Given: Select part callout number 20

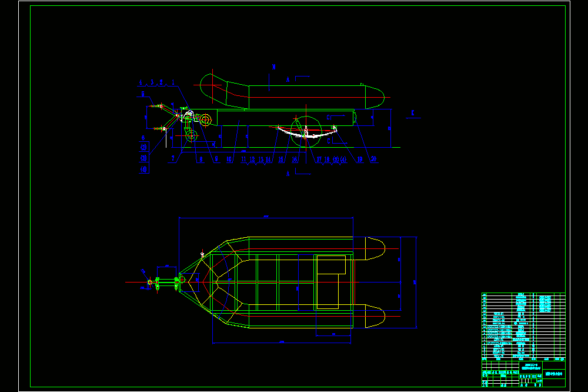Looking at the screenshot, I should pos(373,159).
